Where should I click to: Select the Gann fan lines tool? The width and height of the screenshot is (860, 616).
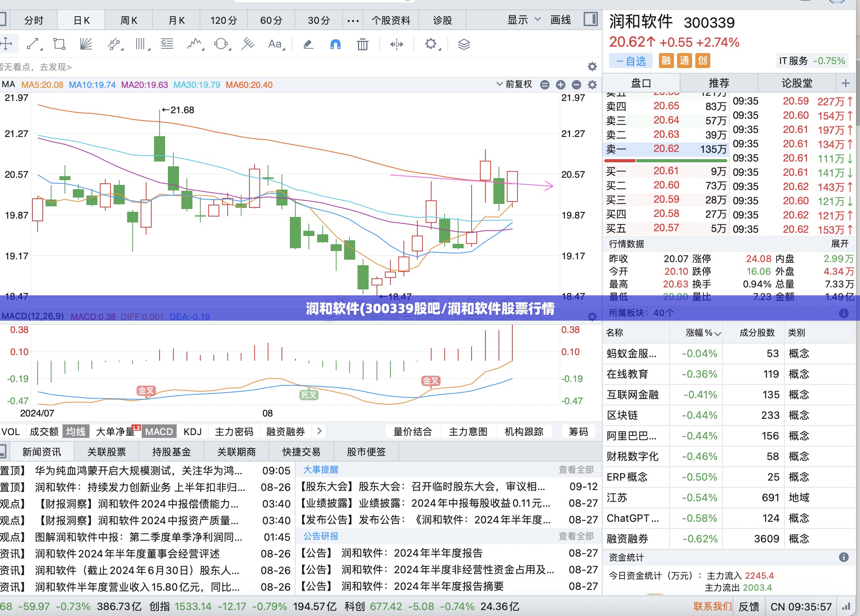coord(86,44)
